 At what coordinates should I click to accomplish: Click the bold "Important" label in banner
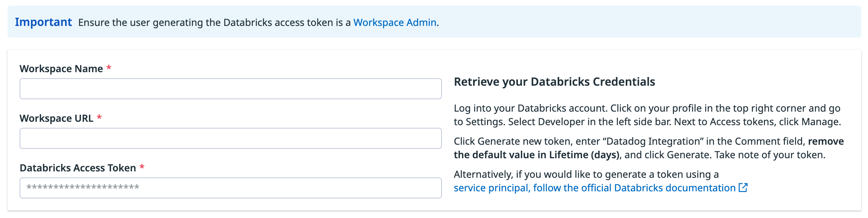point(44,22)
